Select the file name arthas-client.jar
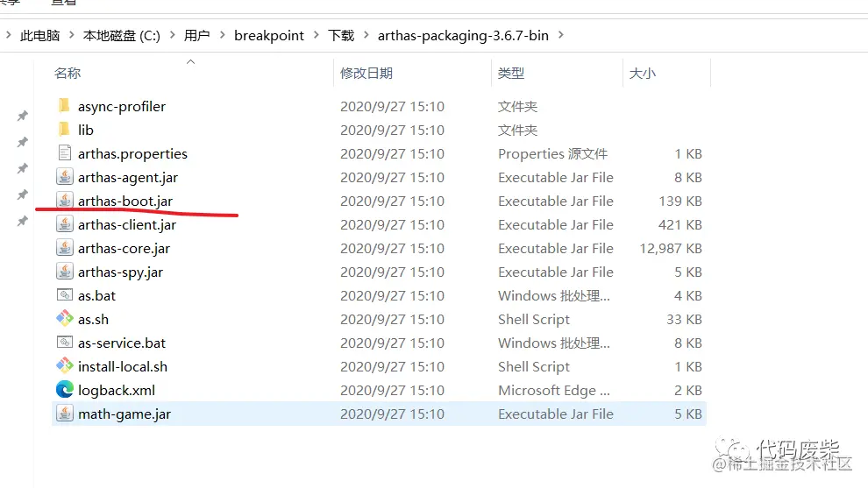868x488 pixels. (x=127, y=224)
